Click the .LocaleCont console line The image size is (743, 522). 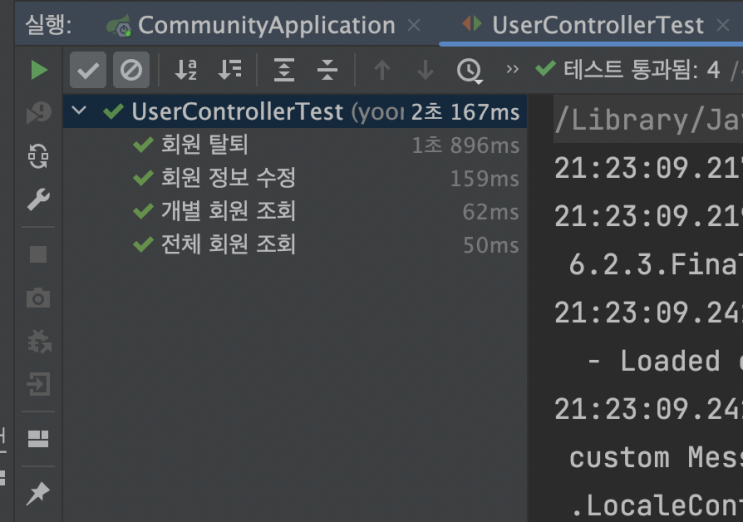[657, 506]
